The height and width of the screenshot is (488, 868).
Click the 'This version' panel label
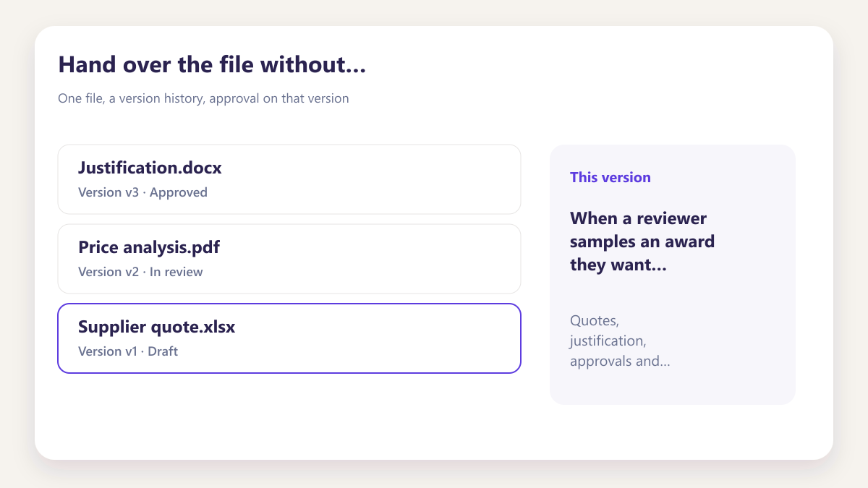coord(610,177)
